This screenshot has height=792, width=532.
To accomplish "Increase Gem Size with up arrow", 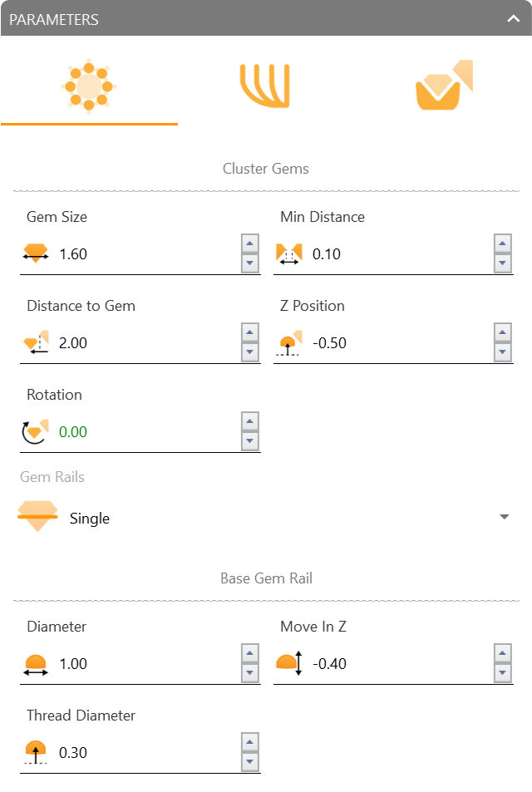I will (250, 244).
